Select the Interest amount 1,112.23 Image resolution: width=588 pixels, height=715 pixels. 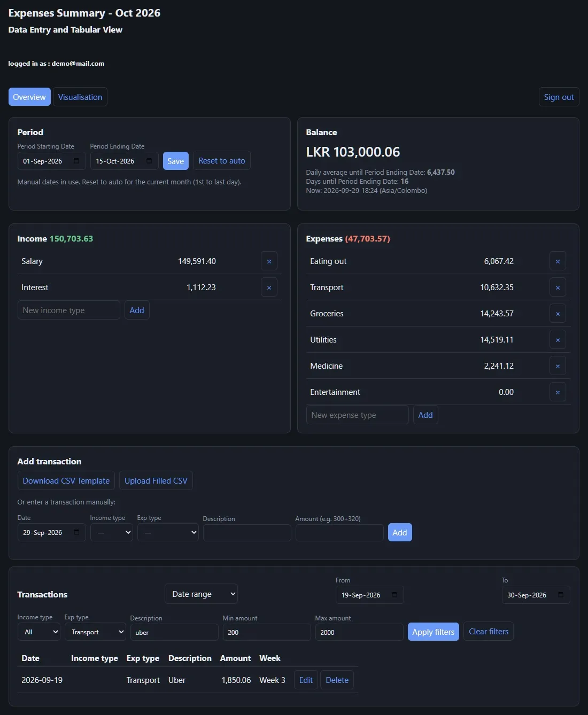201,287
